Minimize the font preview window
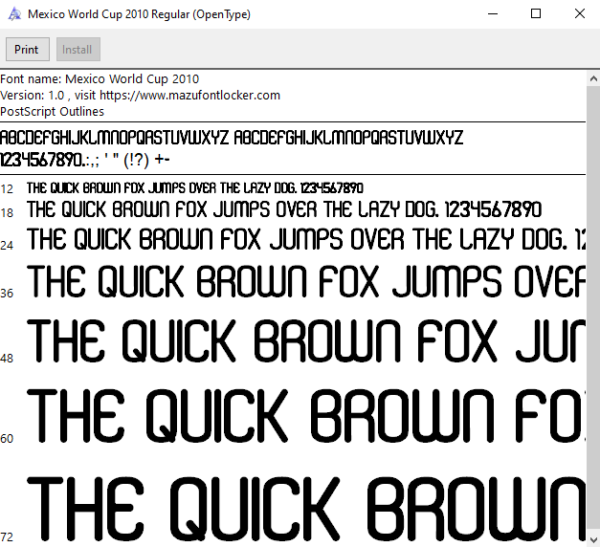600x547 pixels. tap(493, 14)
